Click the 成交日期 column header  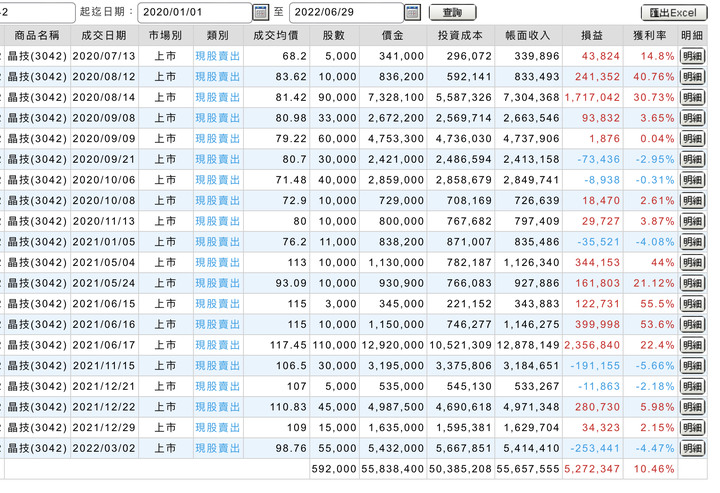[x=104, y=35]
